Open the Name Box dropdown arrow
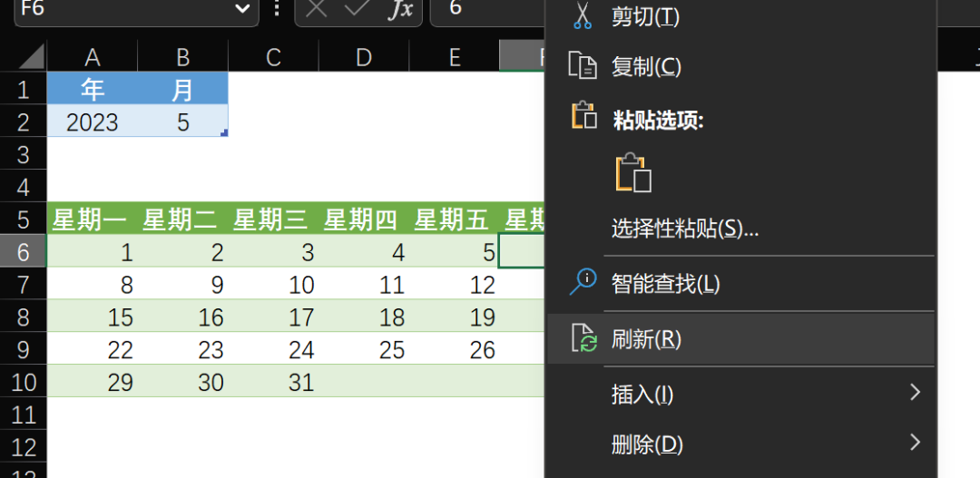Image resolution: width=980 pixels, height=478 pixels. [241, 9]
